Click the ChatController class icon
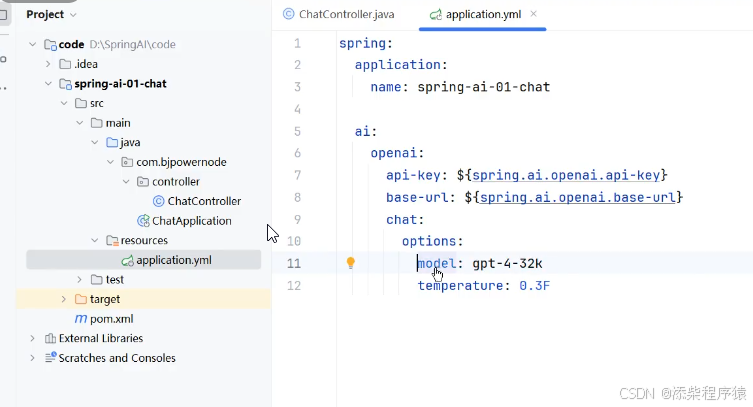 (158, 201)
